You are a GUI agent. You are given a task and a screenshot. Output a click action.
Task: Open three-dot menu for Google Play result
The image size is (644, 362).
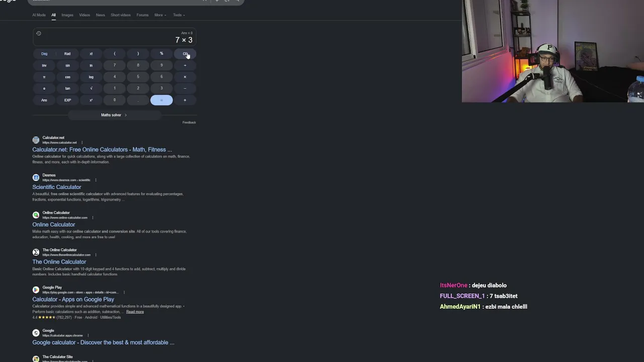pos(124,292)
